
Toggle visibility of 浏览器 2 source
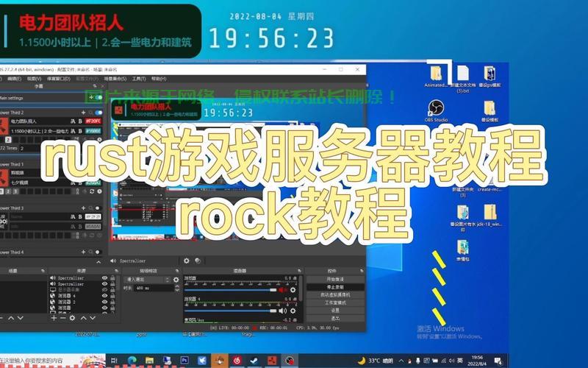point(104,302)
